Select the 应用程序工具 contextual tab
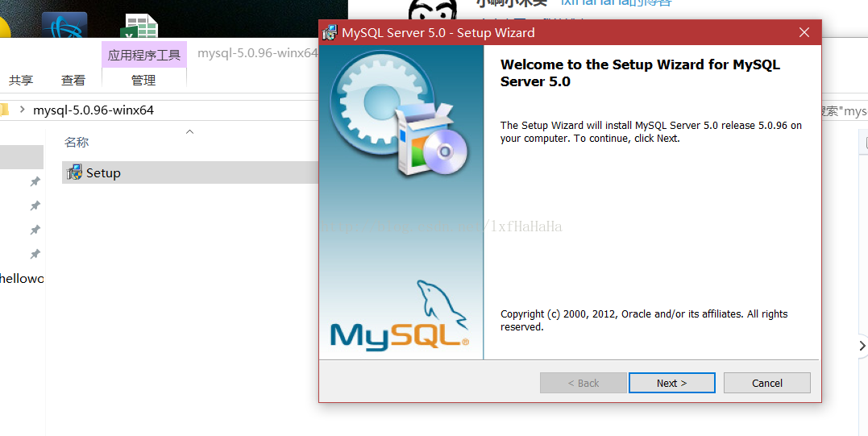868x436 pixels. click(x=144, y=55)
